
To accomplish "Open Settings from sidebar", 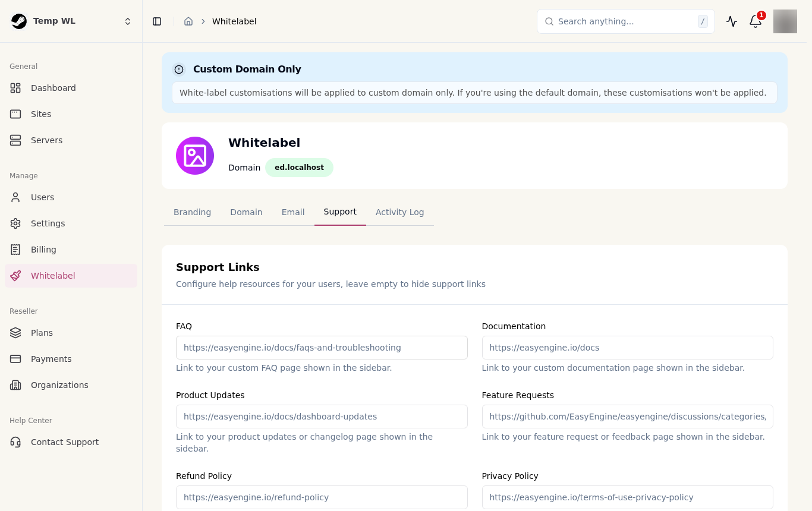I will click(71, 223).
